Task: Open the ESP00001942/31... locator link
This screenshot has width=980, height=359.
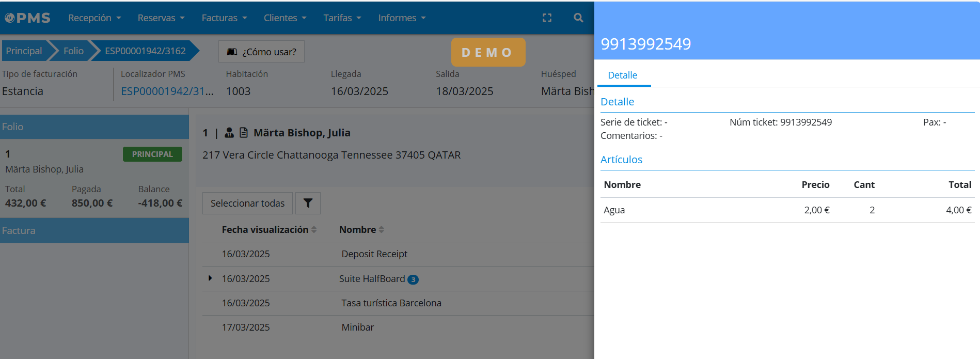Action: point(167,91)
